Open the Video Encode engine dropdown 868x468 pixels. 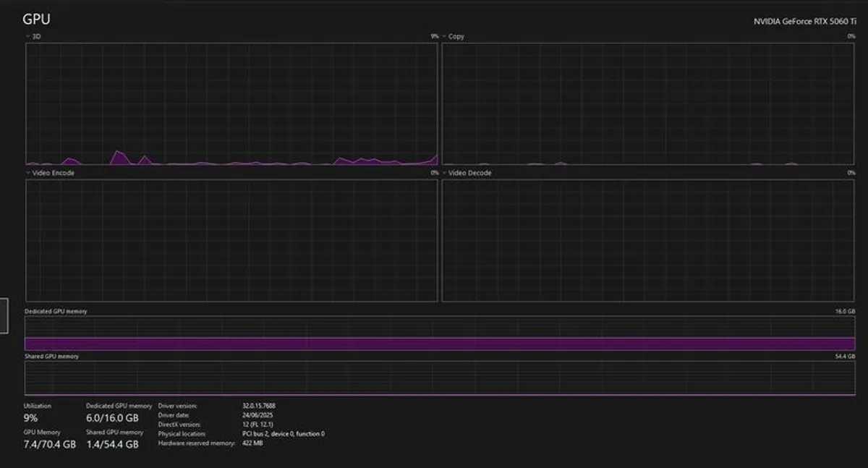[x=28, y=174]
